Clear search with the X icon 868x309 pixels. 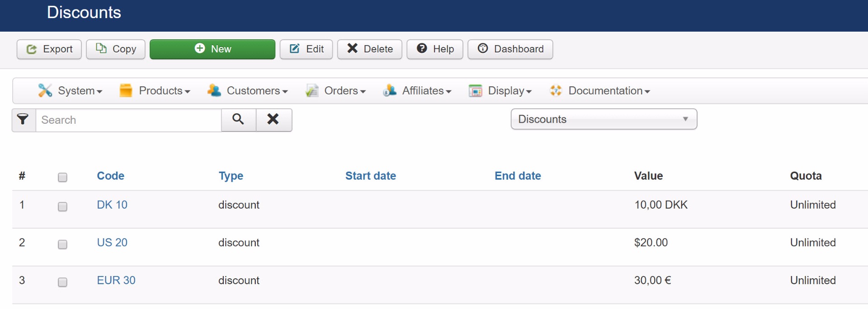click(274, 120)
